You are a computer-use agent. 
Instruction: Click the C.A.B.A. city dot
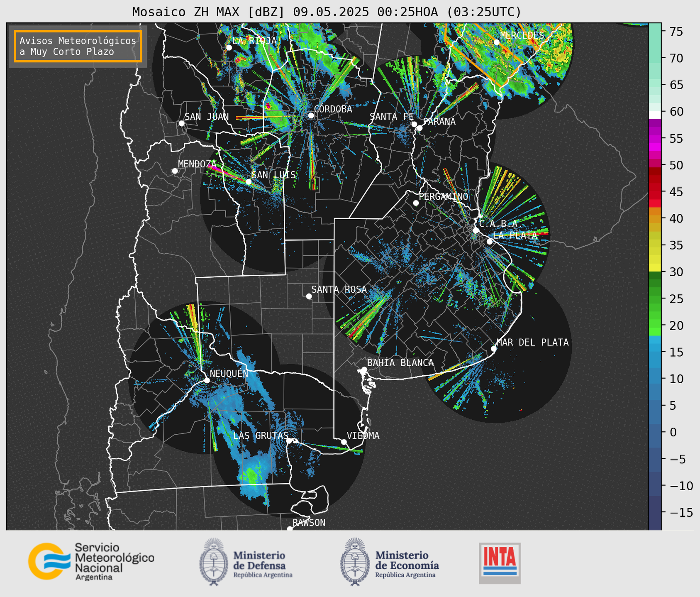(x=476, y=230)
